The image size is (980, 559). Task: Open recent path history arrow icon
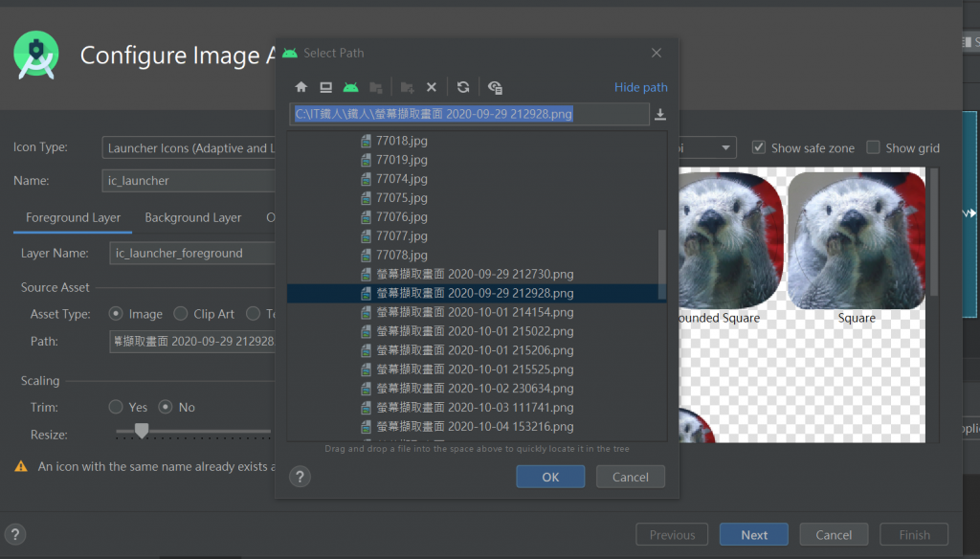(660, 115)
